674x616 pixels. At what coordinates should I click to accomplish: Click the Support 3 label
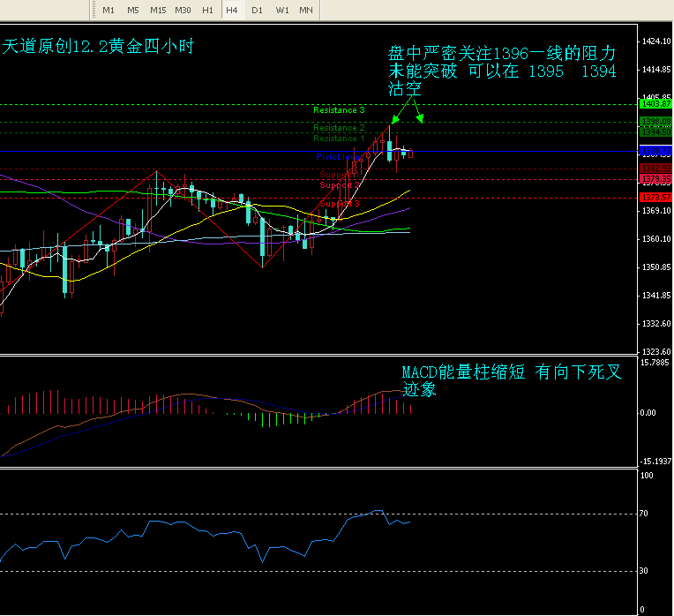(x=339, y=203)
